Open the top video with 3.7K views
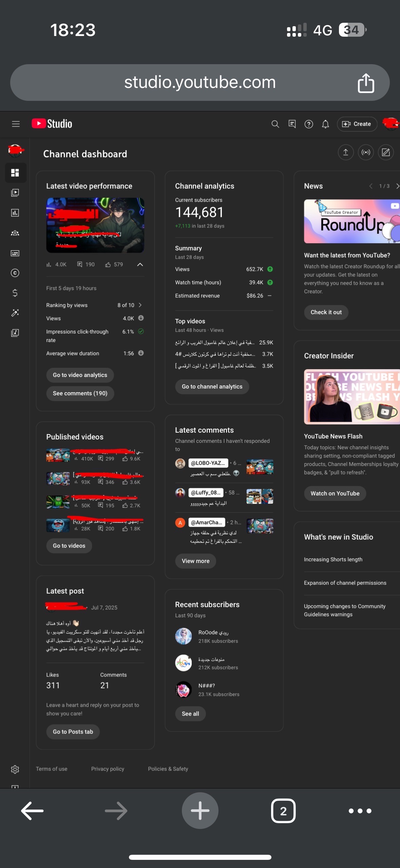This screenshot has width=400, height=868. (224, 354)
